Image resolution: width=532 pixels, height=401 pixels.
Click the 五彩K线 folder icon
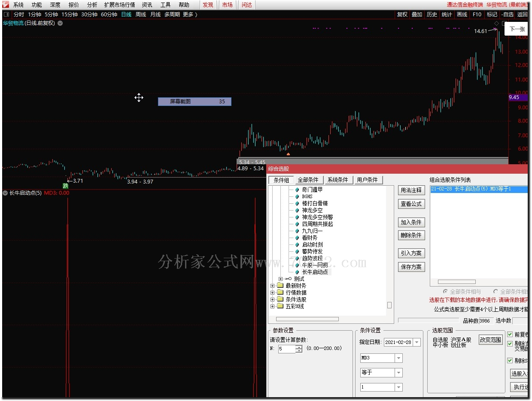(280, 306)
